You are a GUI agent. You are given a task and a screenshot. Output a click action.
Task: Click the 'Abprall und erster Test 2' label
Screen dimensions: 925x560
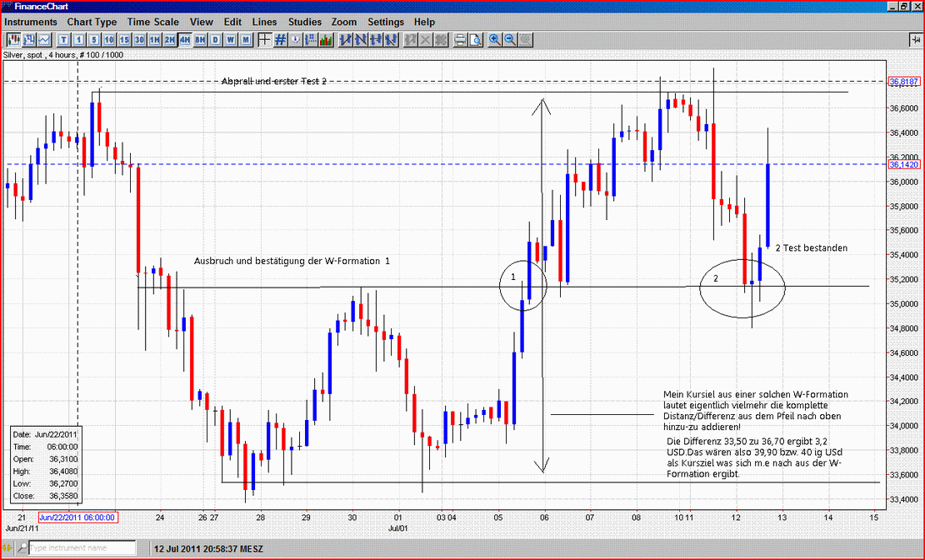tap(273, 82)
